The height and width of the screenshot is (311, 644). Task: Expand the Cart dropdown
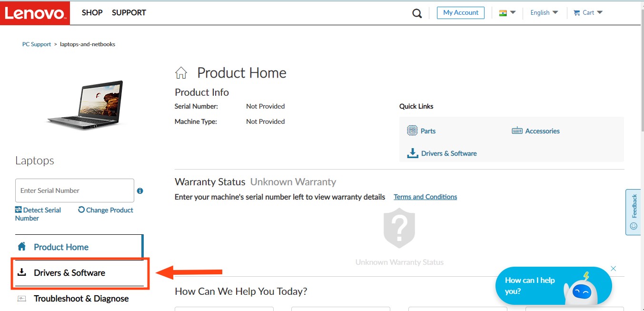(588, 13)
